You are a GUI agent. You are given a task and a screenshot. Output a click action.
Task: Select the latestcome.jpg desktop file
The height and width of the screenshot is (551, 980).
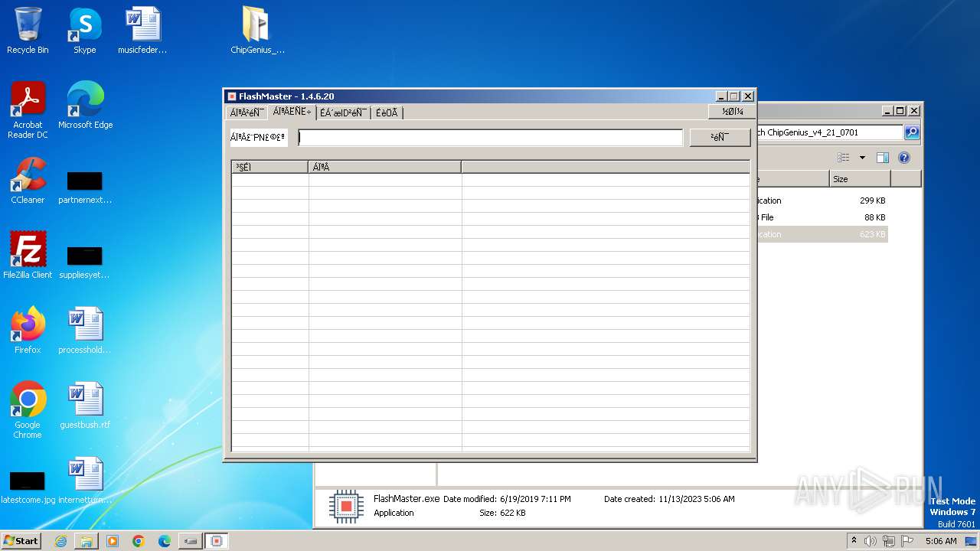[x=28, y=487]
